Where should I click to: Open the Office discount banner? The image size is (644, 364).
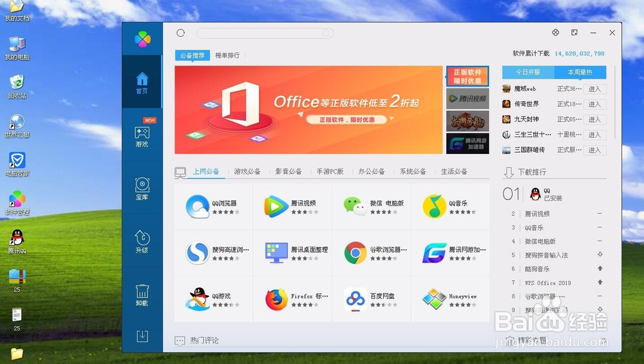[308, 110]
